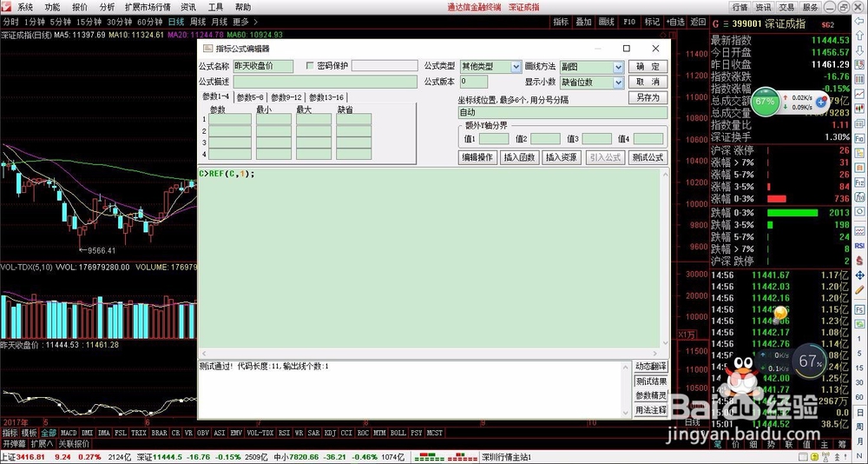
Task: Click the FS icon in right sidebar
Action: [x=859, y=310]
